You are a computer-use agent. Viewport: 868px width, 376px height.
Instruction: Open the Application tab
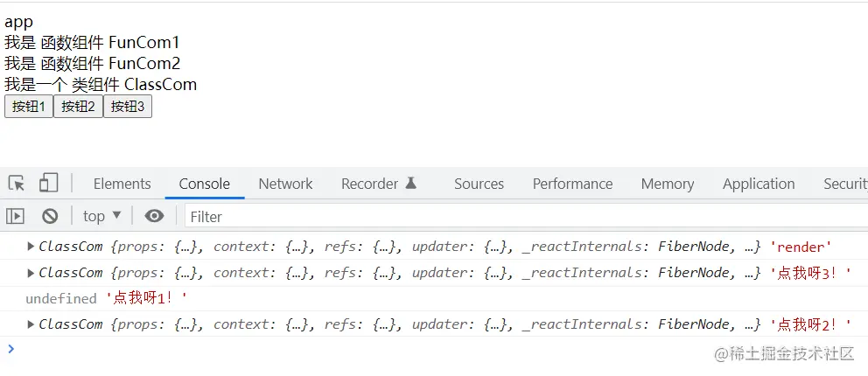pos(758,184)
